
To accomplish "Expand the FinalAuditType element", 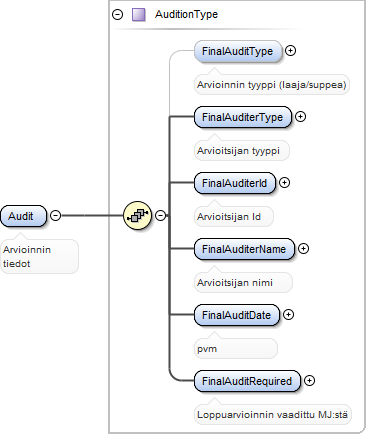I will click(290, 51).
